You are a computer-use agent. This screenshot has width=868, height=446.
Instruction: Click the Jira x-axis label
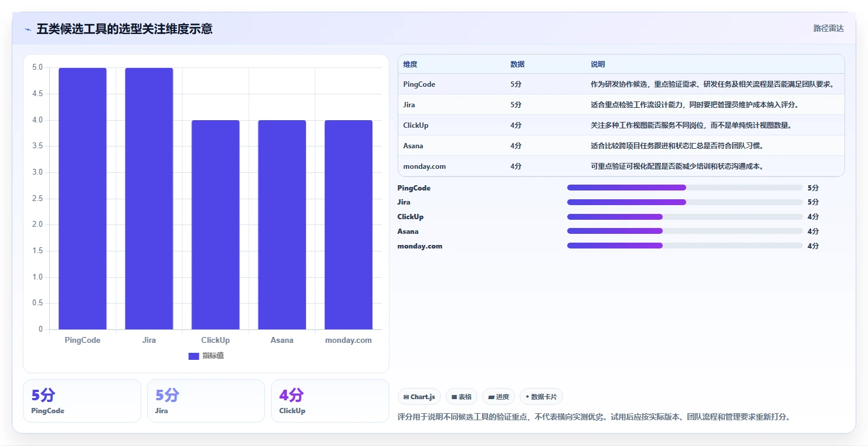[x=149, y=340]
